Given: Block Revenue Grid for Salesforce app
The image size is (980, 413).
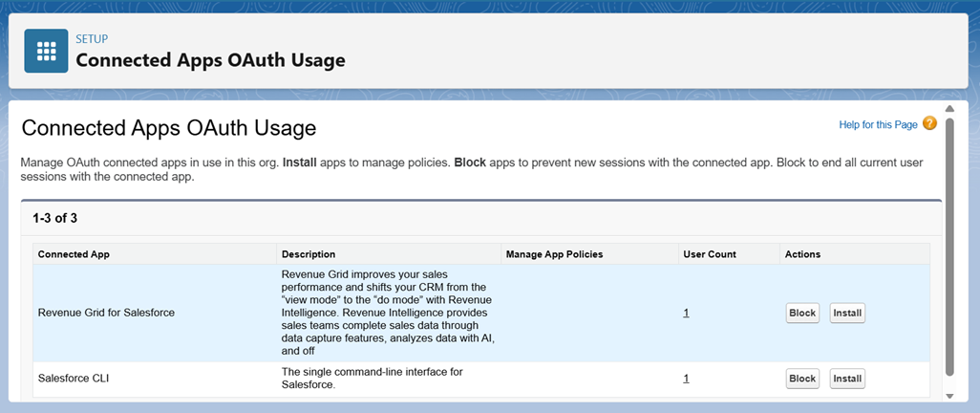Looking at the screenshot, I should click(x=802, y=313).
